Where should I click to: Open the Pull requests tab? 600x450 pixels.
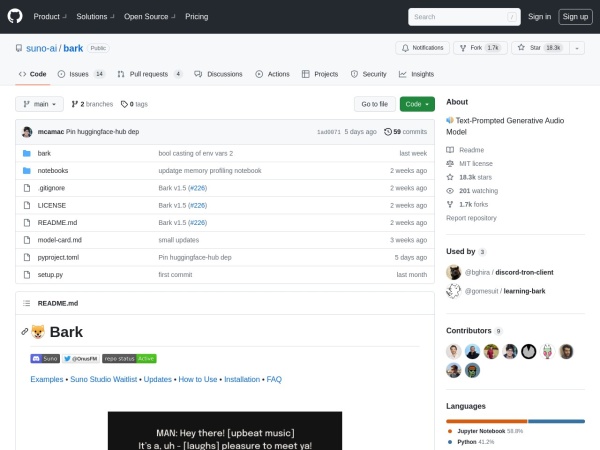(149, 74)
